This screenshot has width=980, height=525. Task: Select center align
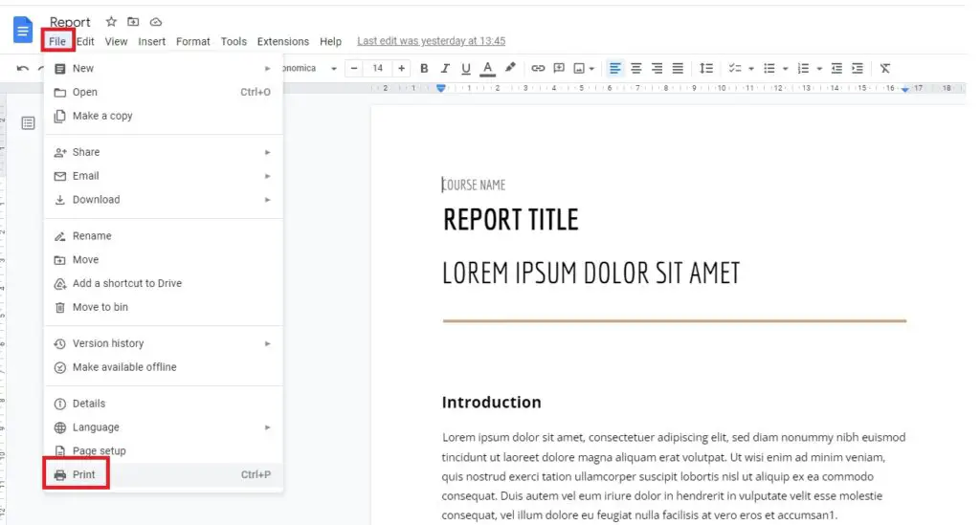(x=635, y=68)
